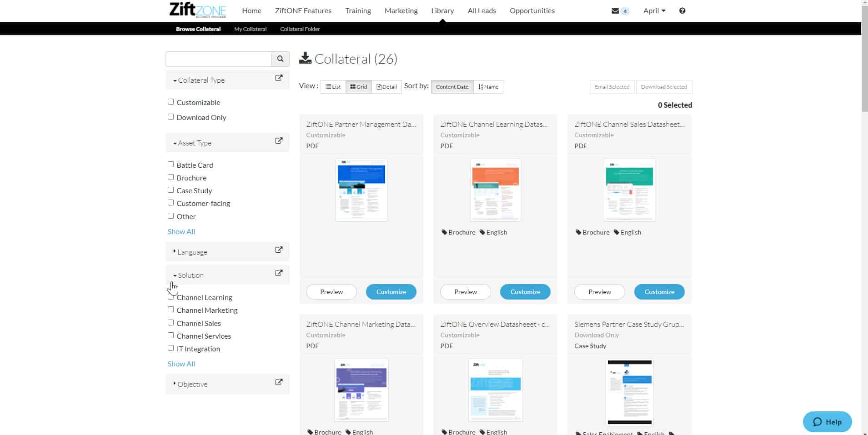This screenshot has height=435, width=868.
Task: Expand the Objective filter section
Action: pos(192,384)
